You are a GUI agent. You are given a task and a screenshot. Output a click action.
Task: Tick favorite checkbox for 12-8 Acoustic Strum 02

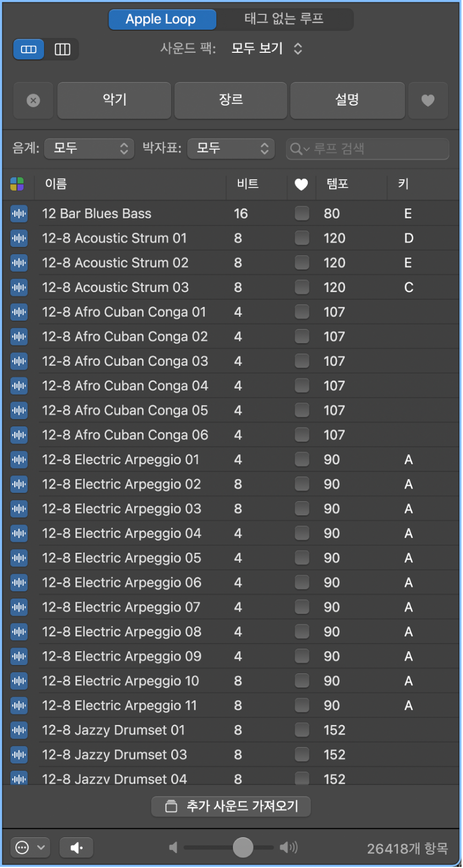coord(302,263)
